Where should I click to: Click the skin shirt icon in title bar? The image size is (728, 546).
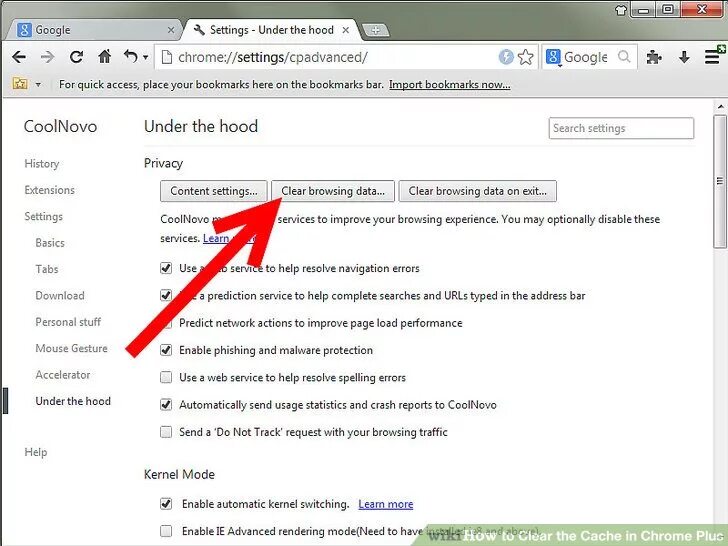tap(620, 10)
